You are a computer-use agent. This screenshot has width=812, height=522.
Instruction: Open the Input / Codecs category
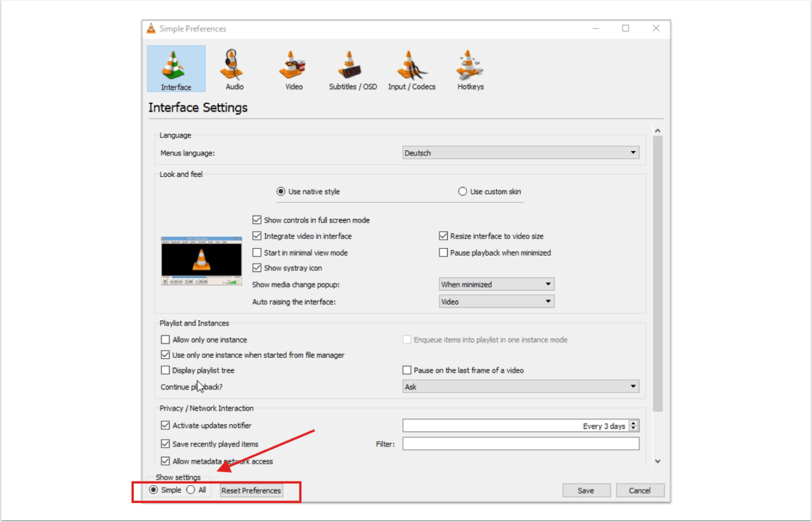point(412,69)
